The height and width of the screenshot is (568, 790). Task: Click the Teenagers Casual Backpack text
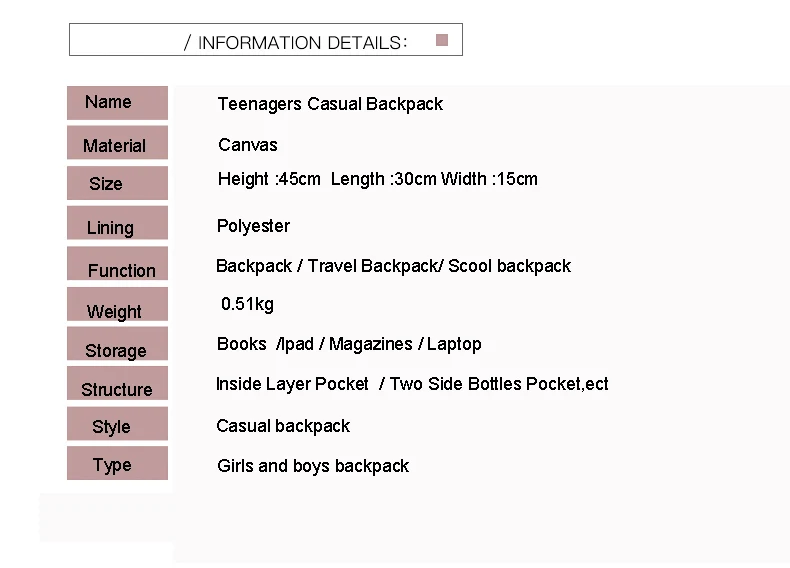[x=330, y=104]
